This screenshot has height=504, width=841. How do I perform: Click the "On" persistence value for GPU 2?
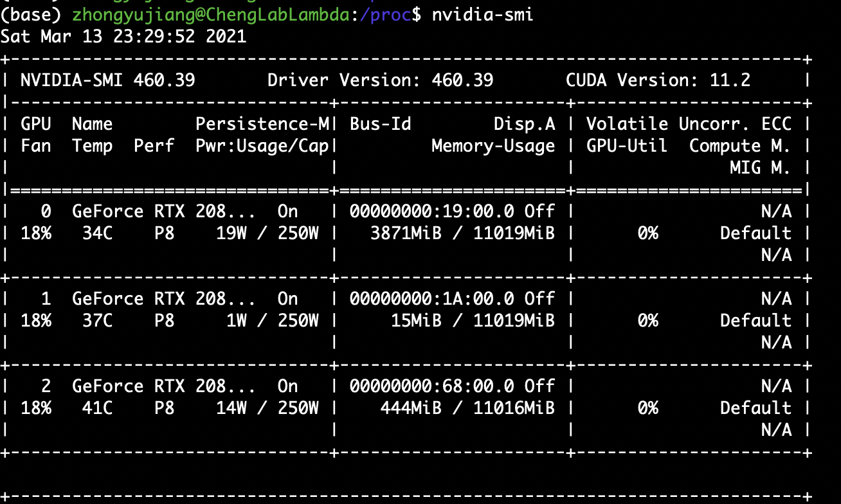[x=288, y=386]
